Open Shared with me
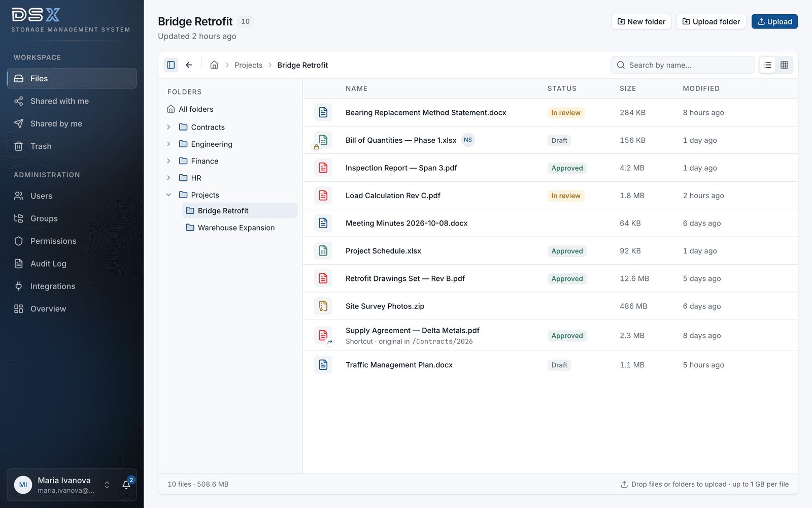The width and height of the screenshot is (812, 508). pos(72,101)
